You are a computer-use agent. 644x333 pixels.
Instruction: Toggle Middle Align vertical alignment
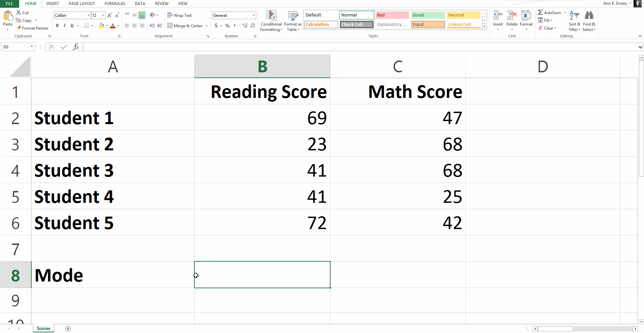pyautogui.click(x=135, y=15)
